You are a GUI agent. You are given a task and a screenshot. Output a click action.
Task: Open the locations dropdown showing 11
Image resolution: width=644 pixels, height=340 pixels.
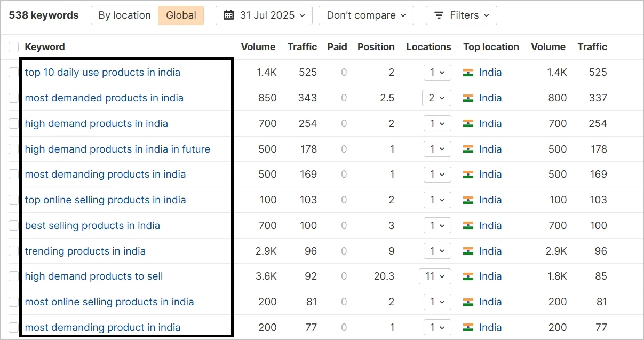[x=435, y=276]
